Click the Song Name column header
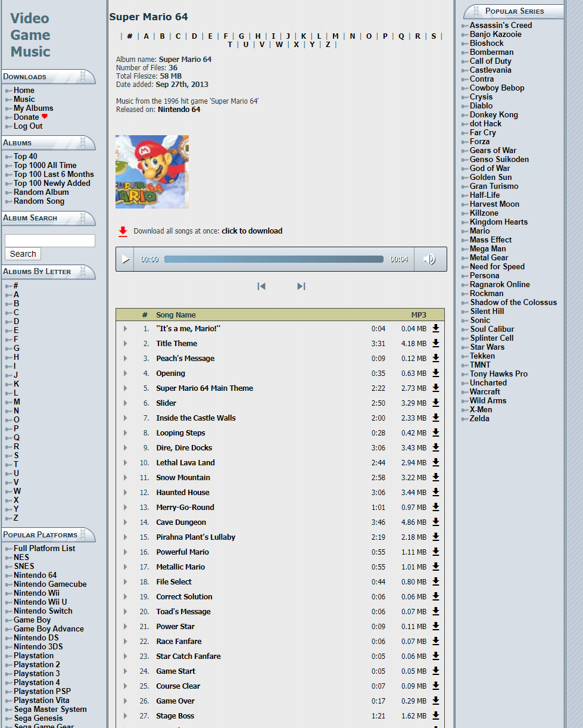The height and width of the screenshot is (728, 583). [176, 315]
